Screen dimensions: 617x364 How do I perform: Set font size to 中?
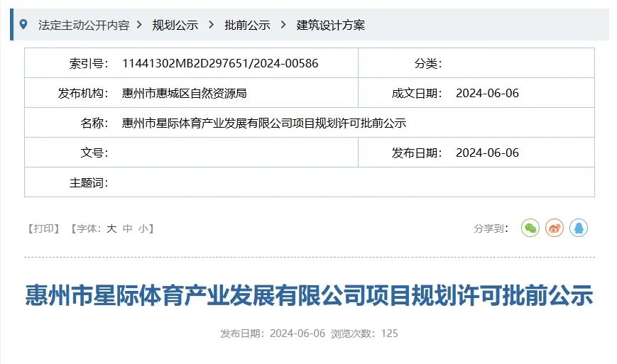click(x=128, y=228)
